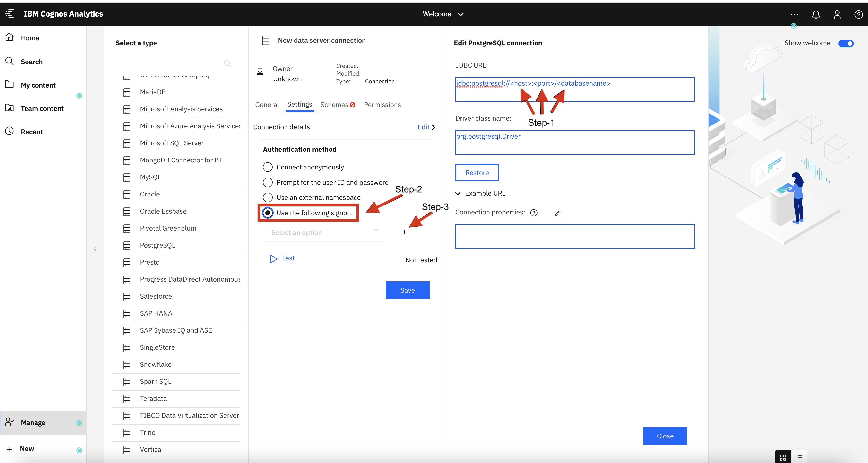Select TIBCO Data Virtualization Server
Image resolution: width=868 pixels, height=463 pixels.
tap(175, 416)
